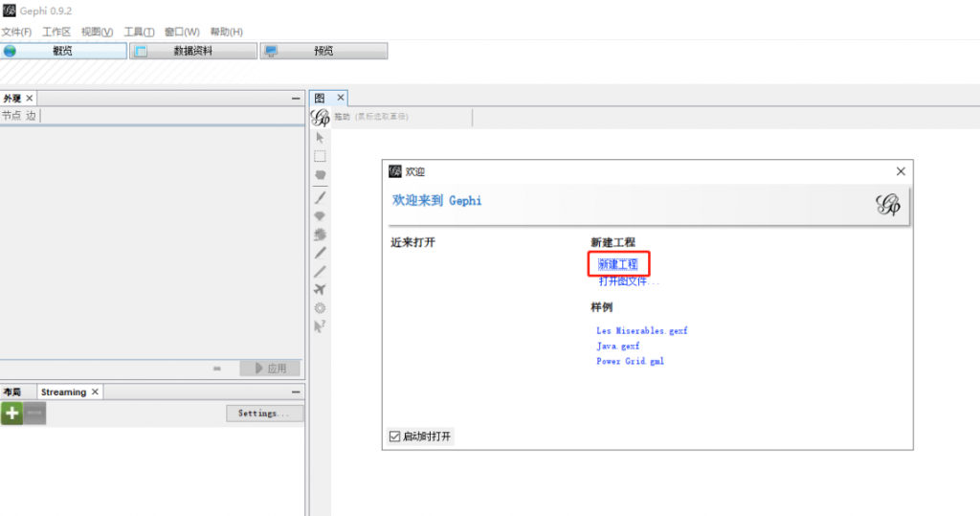
Task: Open the 工具(T) menu
Action: pos(139,32)
